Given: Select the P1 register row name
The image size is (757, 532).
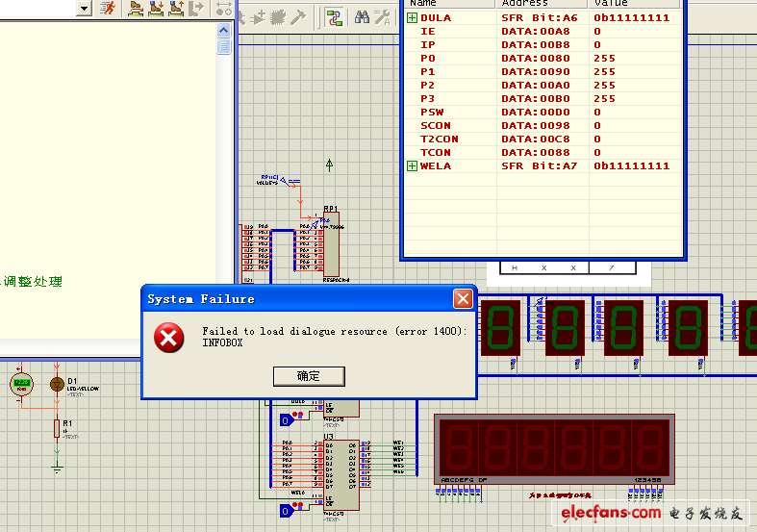Looking at the screenshot, I should tap(428, 72).
